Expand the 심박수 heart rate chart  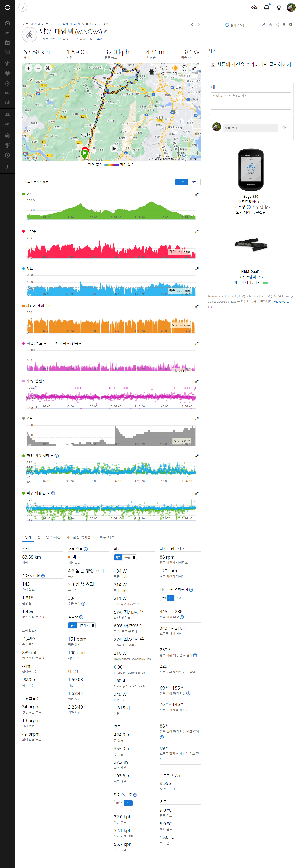click(197, 231)
